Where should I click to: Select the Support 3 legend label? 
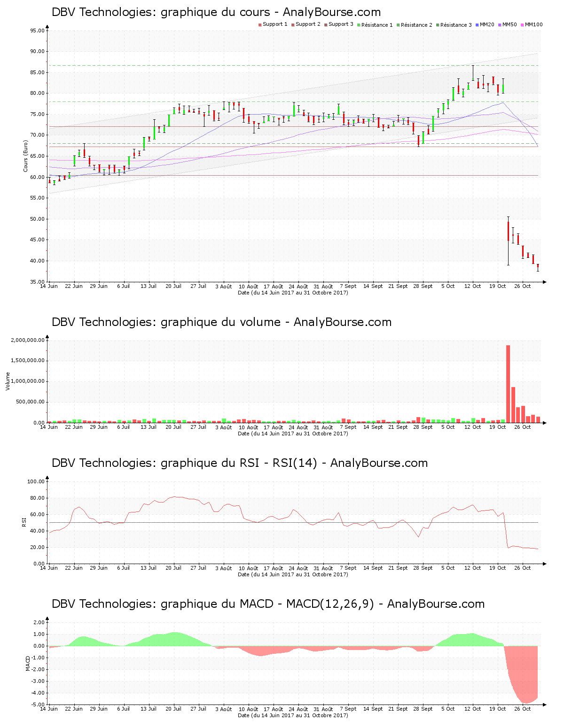tap(341, 24)
